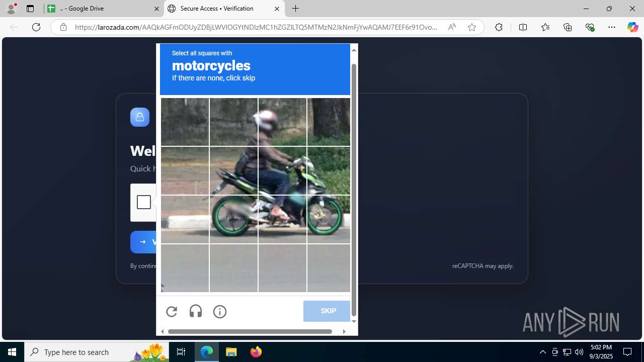Click the scroll-left arrow of captcha frame
The image size is (644, 362).
coord(162,331)
